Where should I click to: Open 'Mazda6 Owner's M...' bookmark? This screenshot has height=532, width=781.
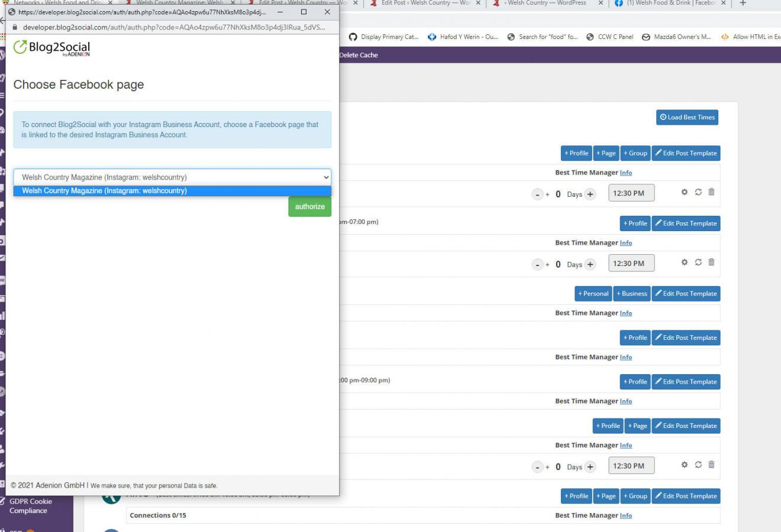(x=676, y=37)
